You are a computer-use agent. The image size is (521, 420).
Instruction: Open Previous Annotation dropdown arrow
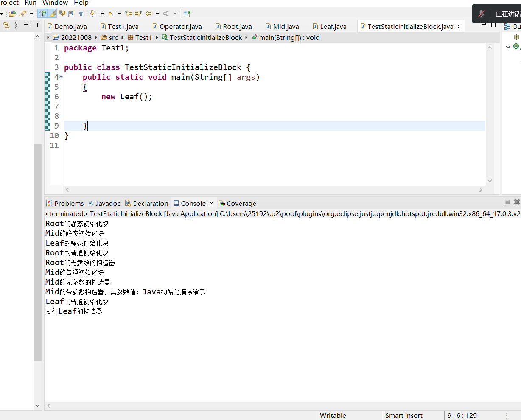[x=120, y=14]
